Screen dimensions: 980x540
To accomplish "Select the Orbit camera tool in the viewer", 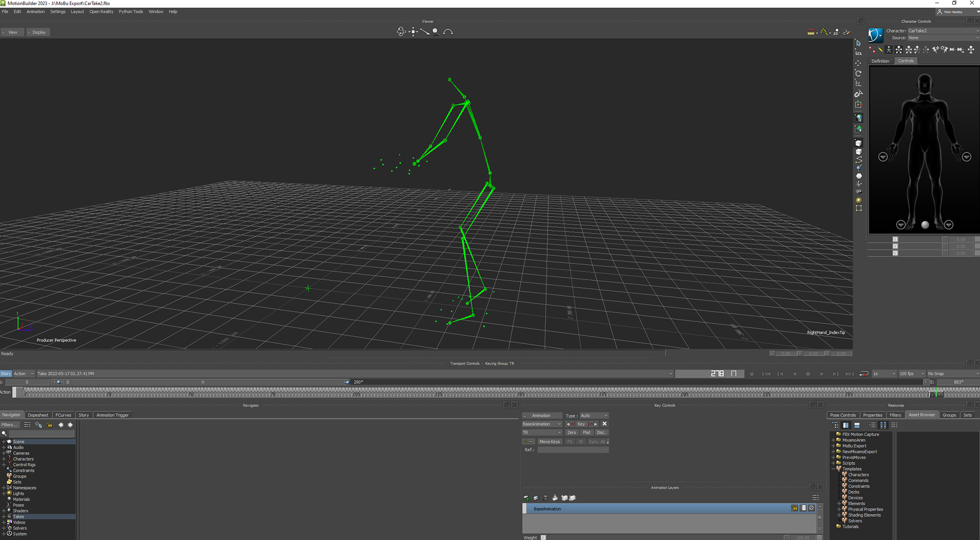I will click(401, 32).
